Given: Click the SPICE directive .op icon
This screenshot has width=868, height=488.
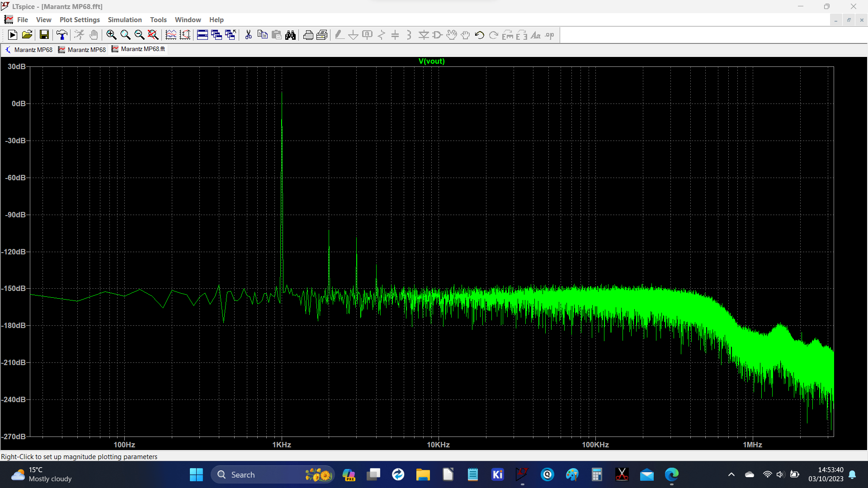Looking at the screenshot, I should (550, 35).
